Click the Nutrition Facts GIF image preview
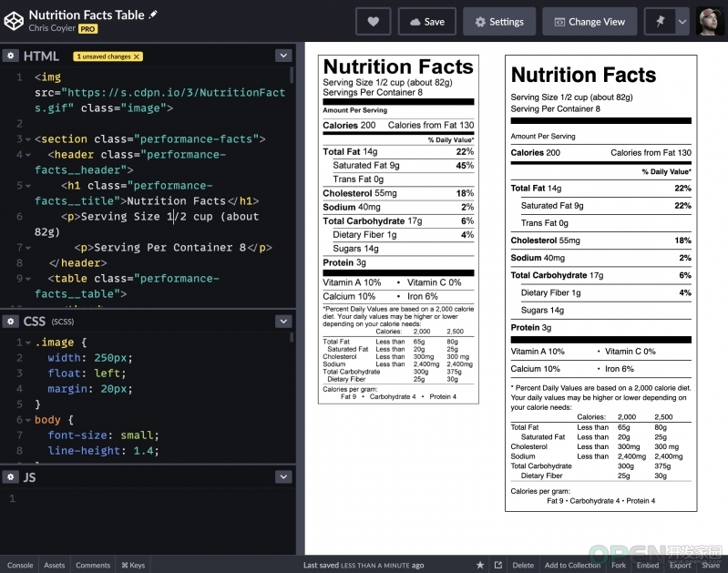This screenshot has width=728, height=573. click(x=398, y=230)
